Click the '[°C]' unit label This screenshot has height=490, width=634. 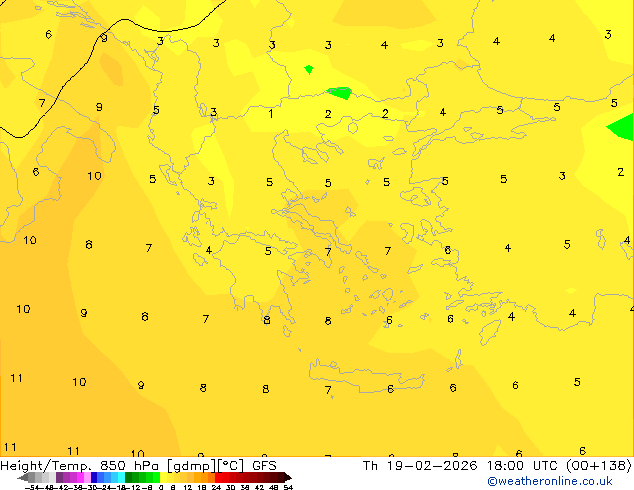point(231,466)
